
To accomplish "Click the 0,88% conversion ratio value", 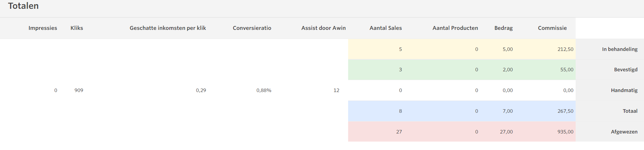I will tap(264, 90).
